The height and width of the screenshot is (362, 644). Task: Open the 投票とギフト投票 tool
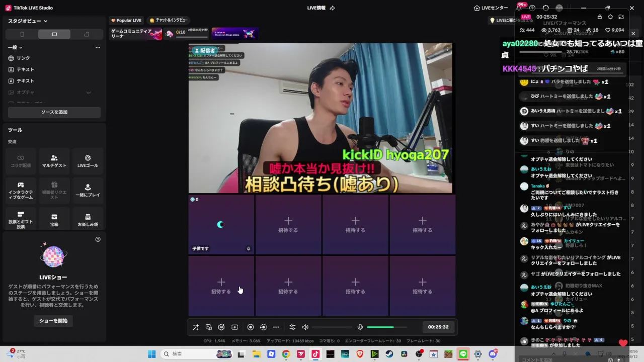click(x=21, y=220)
